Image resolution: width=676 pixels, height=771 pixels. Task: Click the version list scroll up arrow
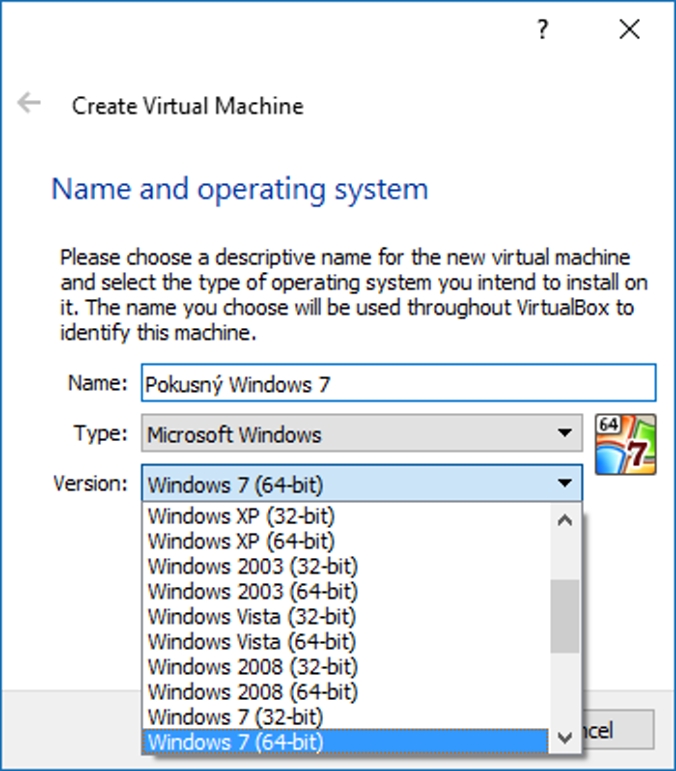click(x=565, y=520)
